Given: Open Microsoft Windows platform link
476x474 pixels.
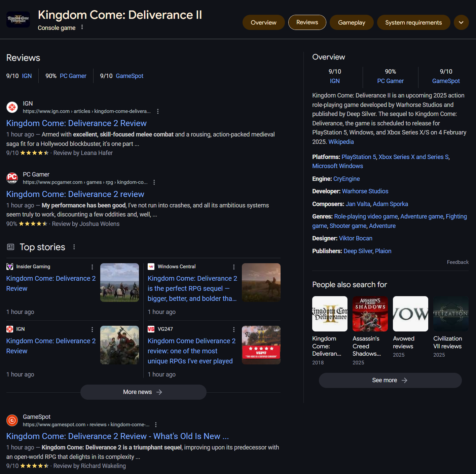Looking at the screenshot, I should click(x=337, y=166).
